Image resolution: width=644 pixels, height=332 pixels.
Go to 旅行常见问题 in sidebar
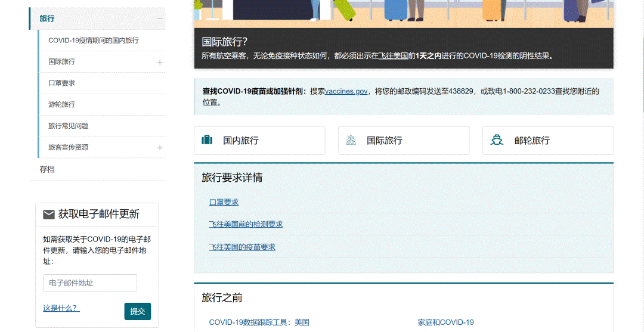[x=68, y=126]
